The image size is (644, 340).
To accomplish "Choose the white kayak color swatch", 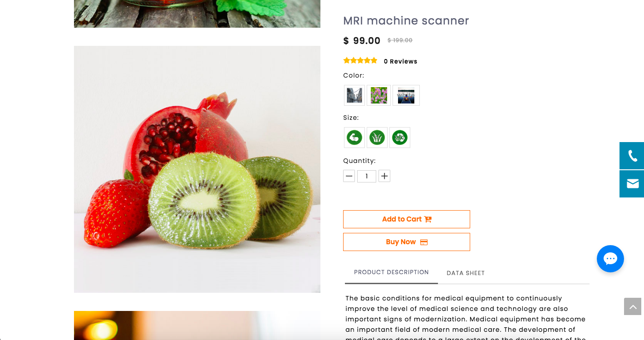I will pos(406,95).
